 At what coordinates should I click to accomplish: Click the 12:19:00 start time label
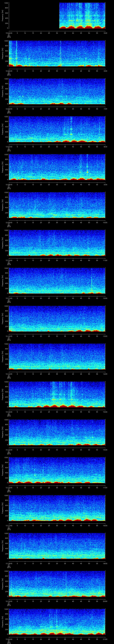[9, 601]
